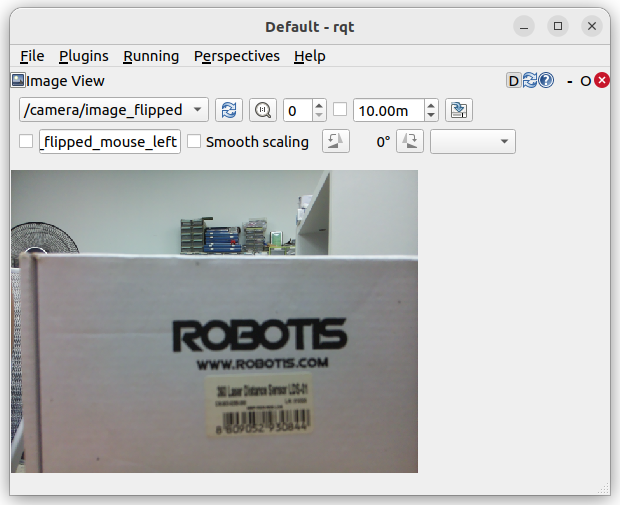Toggle the dynamic range checkbox
This screenshot has height=505, width=620.
click(340, 110)
